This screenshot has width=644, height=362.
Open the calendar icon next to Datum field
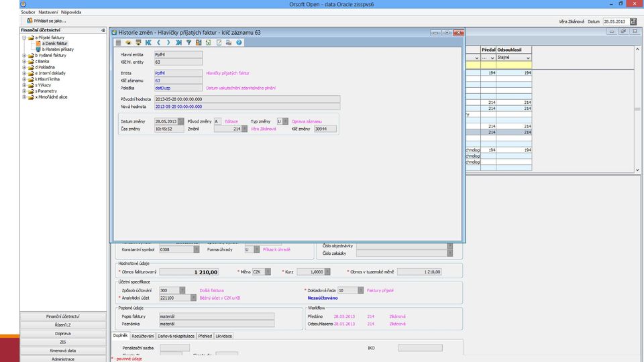click(633, 21)
